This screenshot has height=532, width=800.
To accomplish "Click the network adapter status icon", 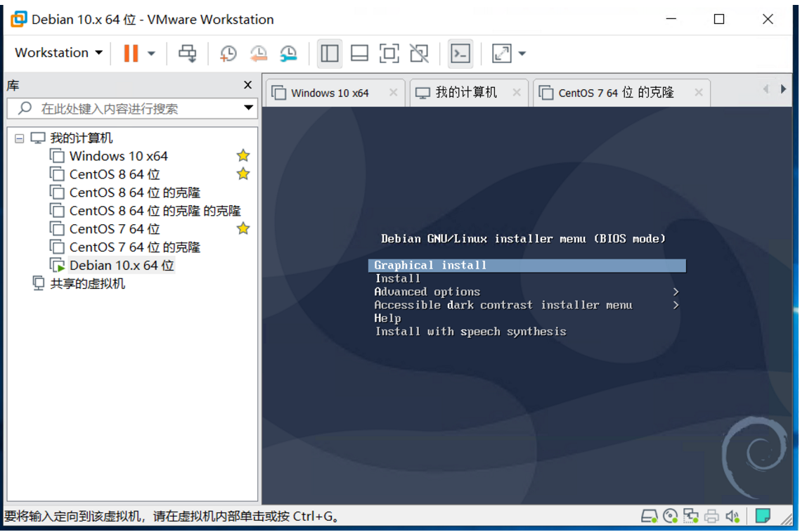I will (690, 517).
